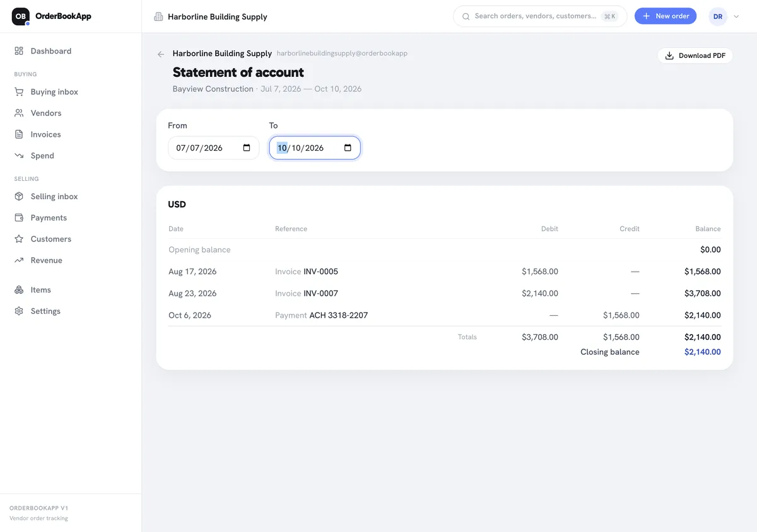The image size is (757, 532).
Task: Click the From date field 07/07/2026
Action: (x=214, y=148)
